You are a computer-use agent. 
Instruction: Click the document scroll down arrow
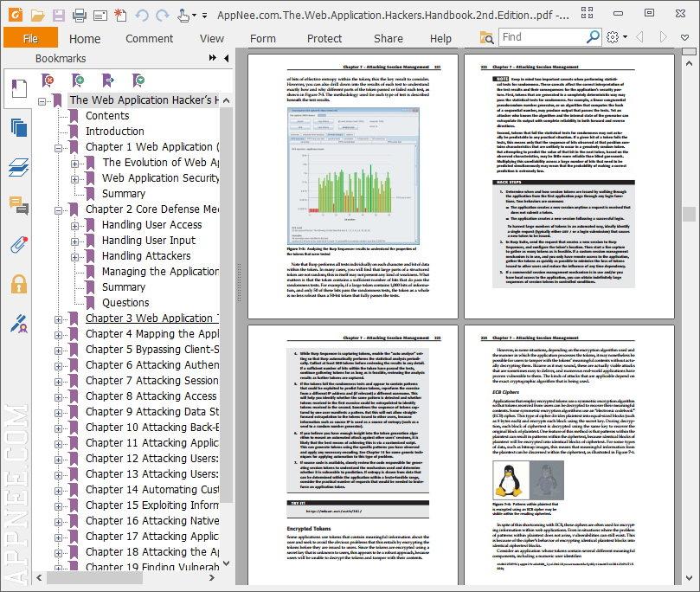[x=690, y=579]
